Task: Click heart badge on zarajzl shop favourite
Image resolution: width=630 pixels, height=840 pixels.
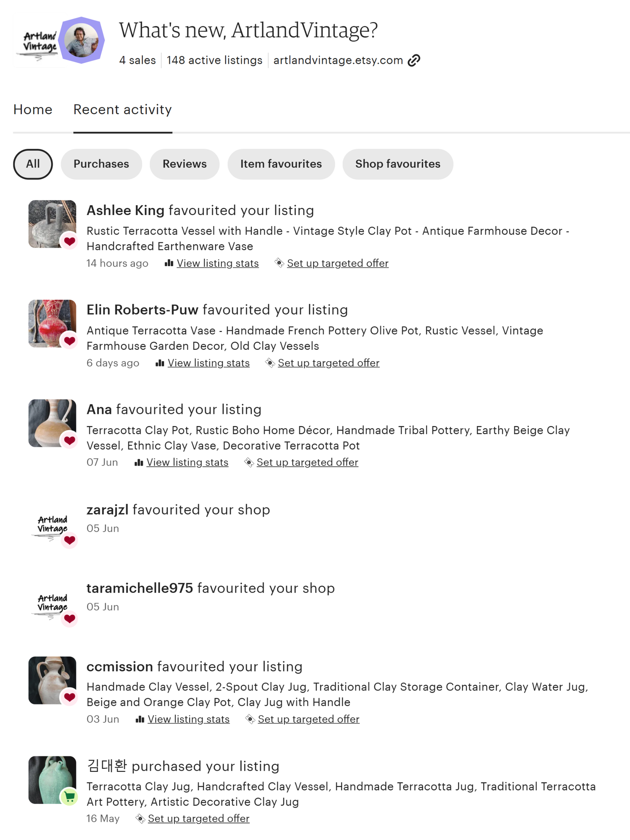Action: (70, 540)
